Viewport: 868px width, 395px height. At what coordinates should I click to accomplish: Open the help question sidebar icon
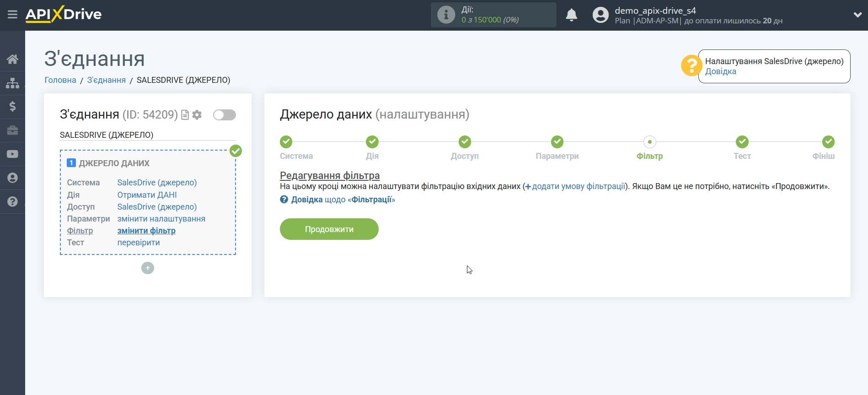[x=12, y=202]
